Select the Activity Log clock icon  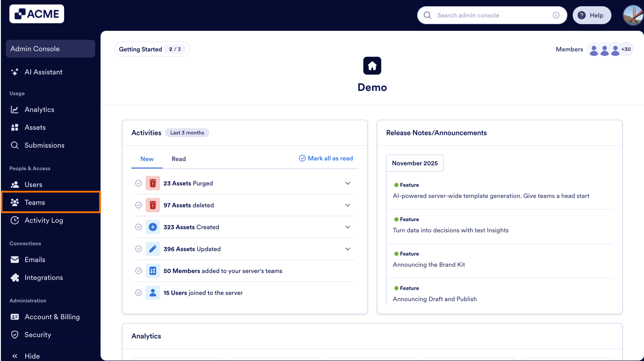pyautogui.click(x=15, y=220)
